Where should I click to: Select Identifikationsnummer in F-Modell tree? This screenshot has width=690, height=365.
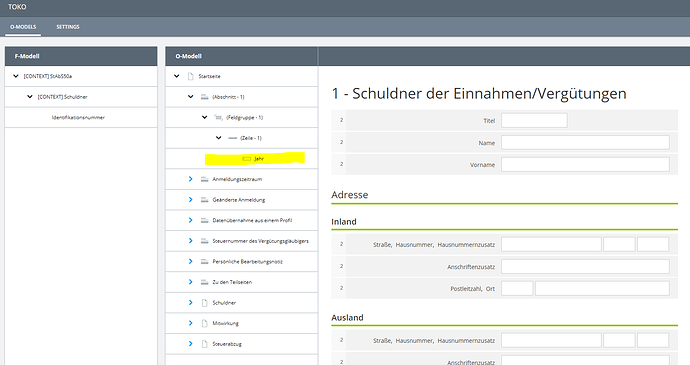78,118
